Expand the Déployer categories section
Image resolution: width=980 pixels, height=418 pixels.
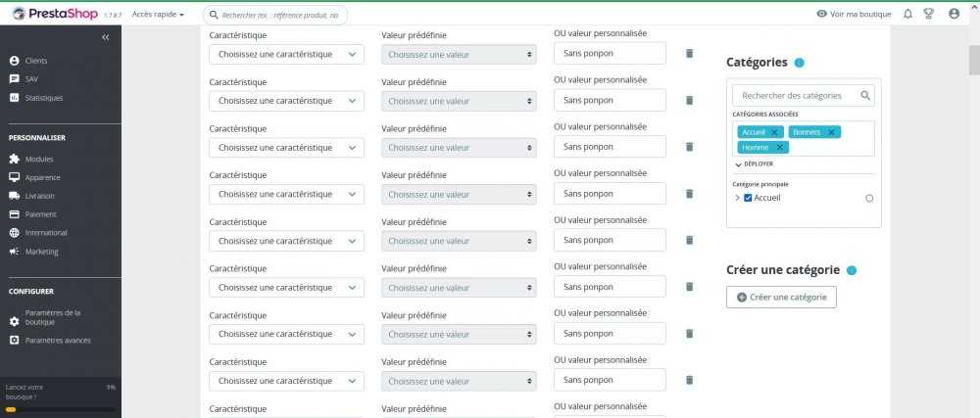[x=754, y=164]
